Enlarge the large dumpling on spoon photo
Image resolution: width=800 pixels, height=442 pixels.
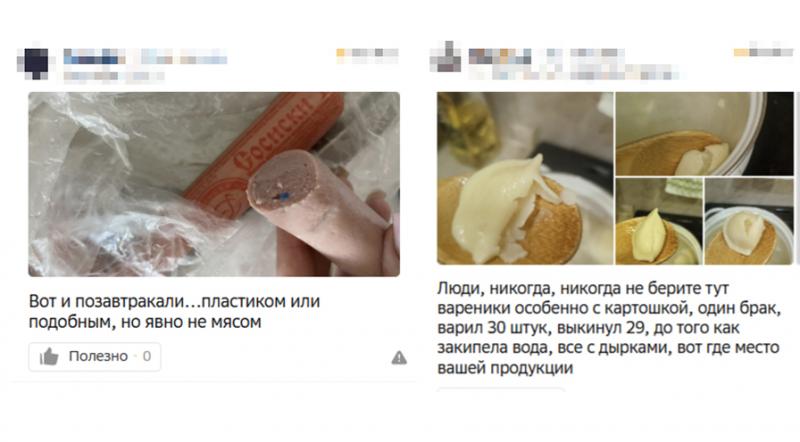click(x=525, y=178)
